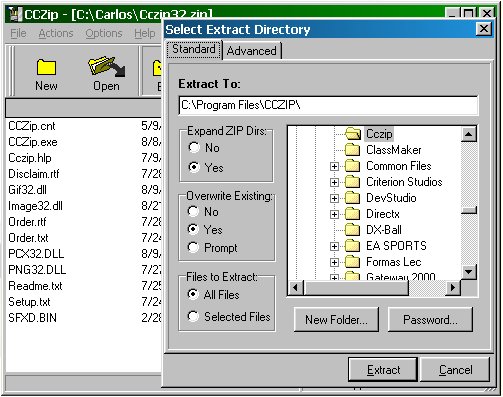Close the Select Extract Directory dialog
Viewport: 503px width, 397px height.
[484, 29]
